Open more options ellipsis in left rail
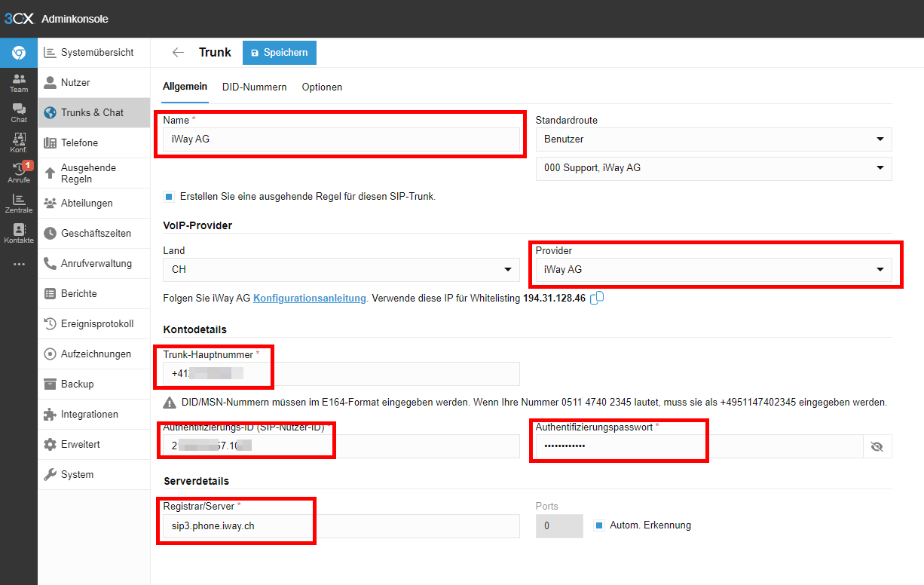This screenshot has height=585, width=924. pos(19,264)
